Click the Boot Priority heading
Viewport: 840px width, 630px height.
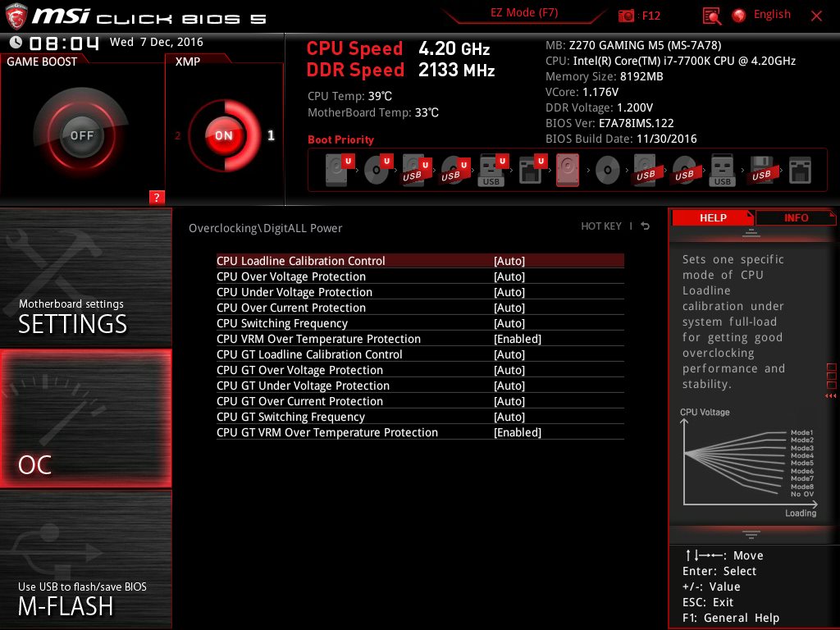[x=340, y=139]
